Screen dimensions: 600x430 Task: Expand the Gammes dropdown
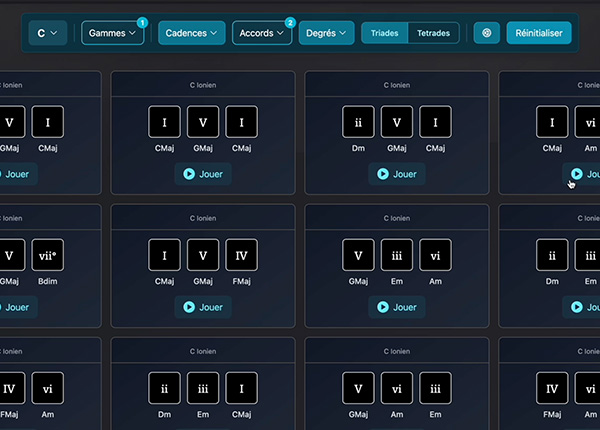[x=113, y=33]
